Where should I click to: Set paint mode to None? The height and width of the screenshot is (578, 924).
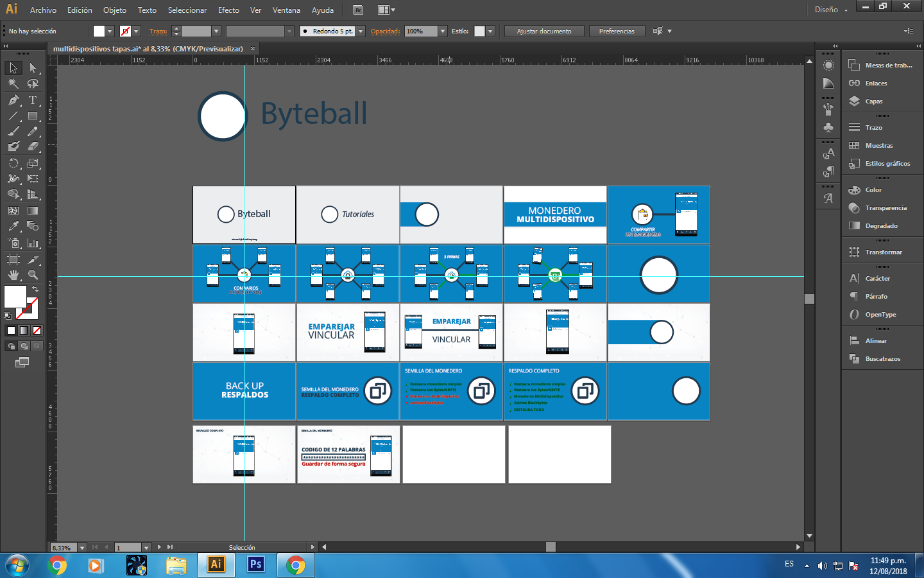coord(37,331)
